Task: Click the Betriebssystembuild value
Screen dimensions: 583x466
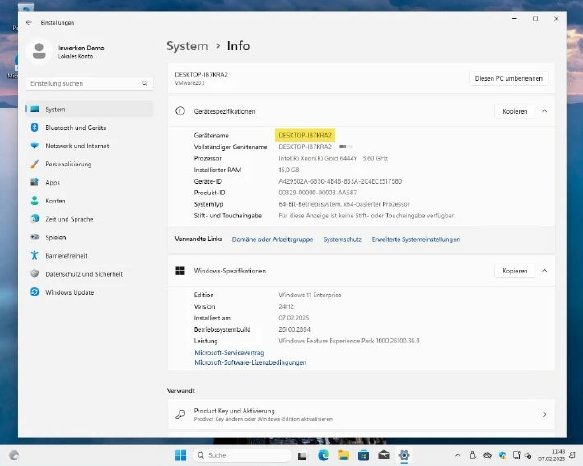Action: click(294, 330)
